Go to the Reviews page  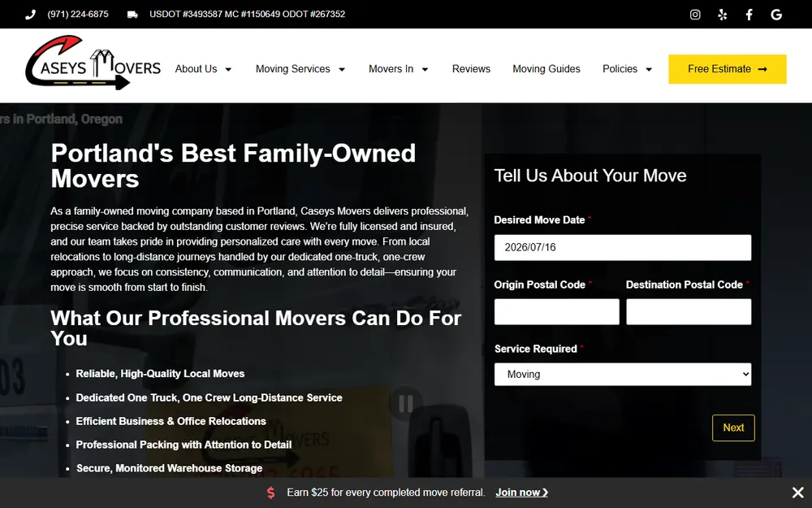click(471, 69)
